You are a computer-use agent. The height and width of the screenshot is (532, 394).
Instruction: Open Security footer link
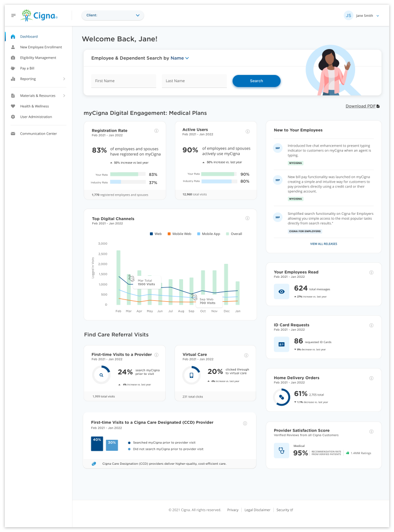[x=284, y=510]
